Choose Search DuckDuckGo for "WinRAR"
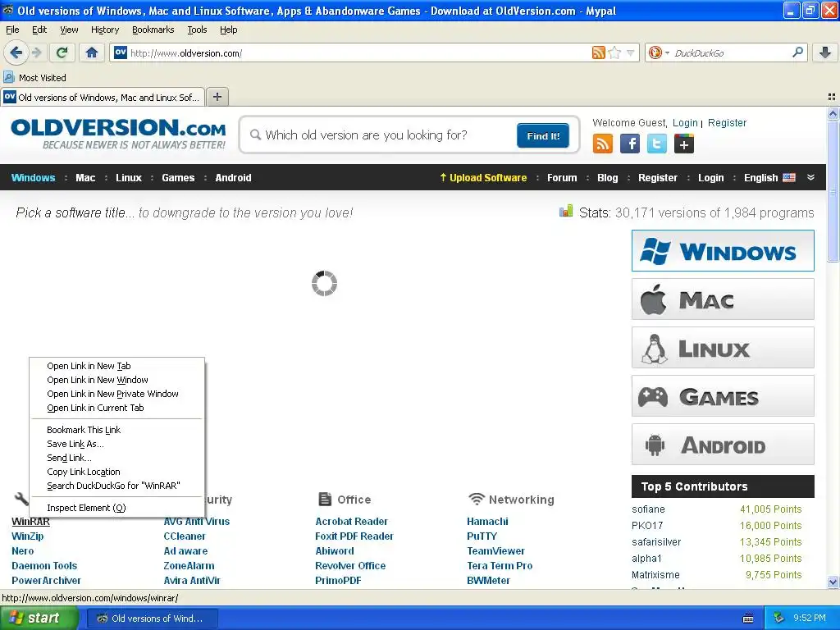Screen dimensions: 840x630 (116, 486)
